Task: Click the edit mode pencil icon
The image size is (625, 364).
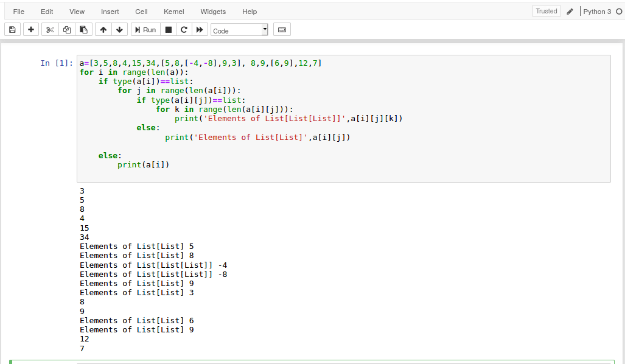Action: pyautogui.click(x=570, y=10)
